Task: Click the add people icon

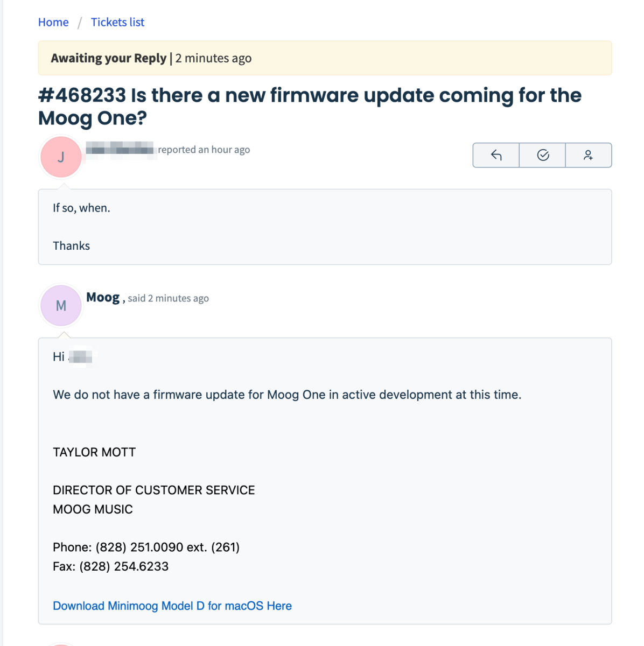Action: (589, 155)
